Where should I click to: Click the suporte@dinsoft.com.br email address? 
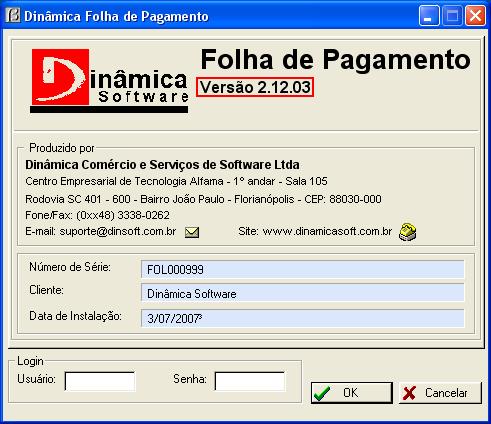pyautogui.click(x=118, y=231)
